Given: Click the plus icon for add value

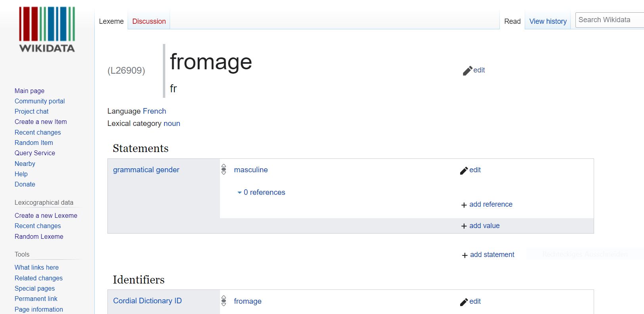Looking at the screenshot, I should (464, 226).
